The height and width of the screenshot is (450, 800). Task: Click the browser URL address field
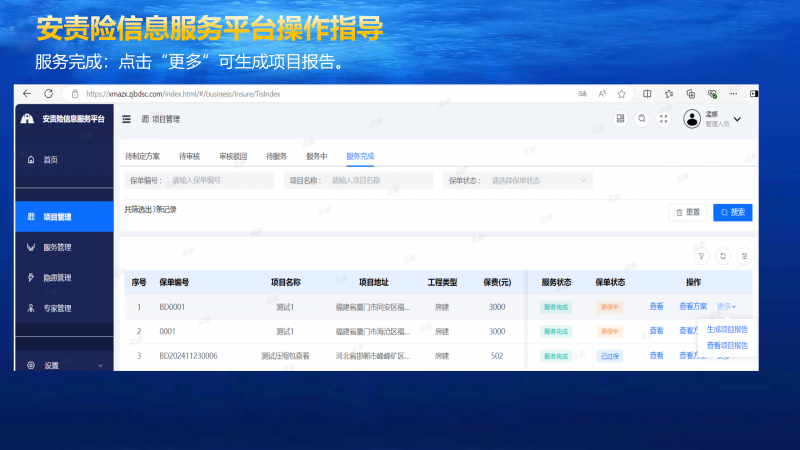pos(327,94)
